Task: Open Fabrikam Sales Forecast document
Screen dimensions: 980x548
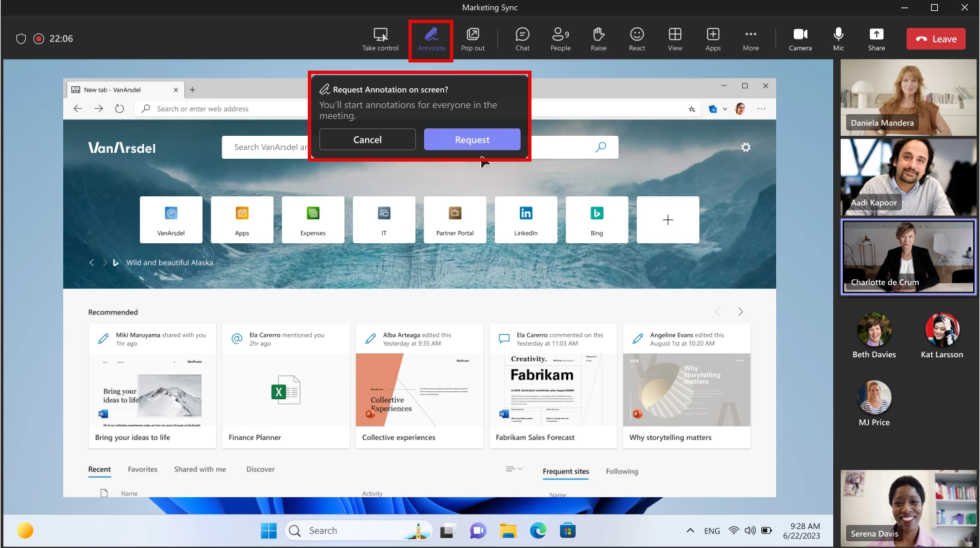Action: pos(553,386)
